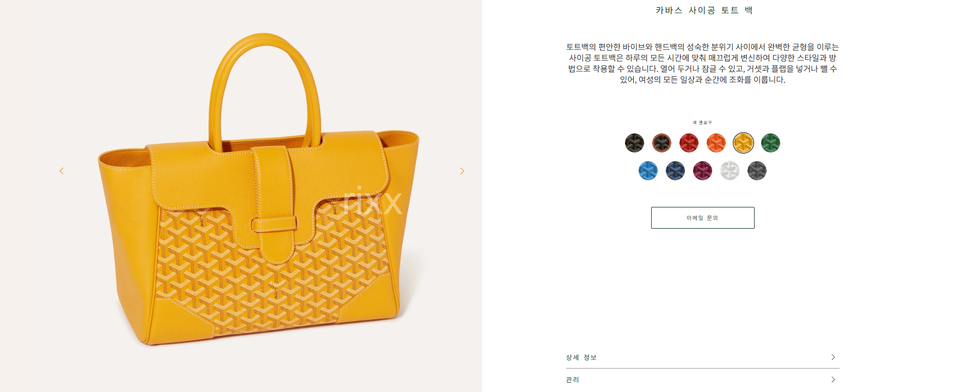This screenshot has height=392, width=980.
Task: Open the 관리 chevron arrow
Action: point(833,379)
